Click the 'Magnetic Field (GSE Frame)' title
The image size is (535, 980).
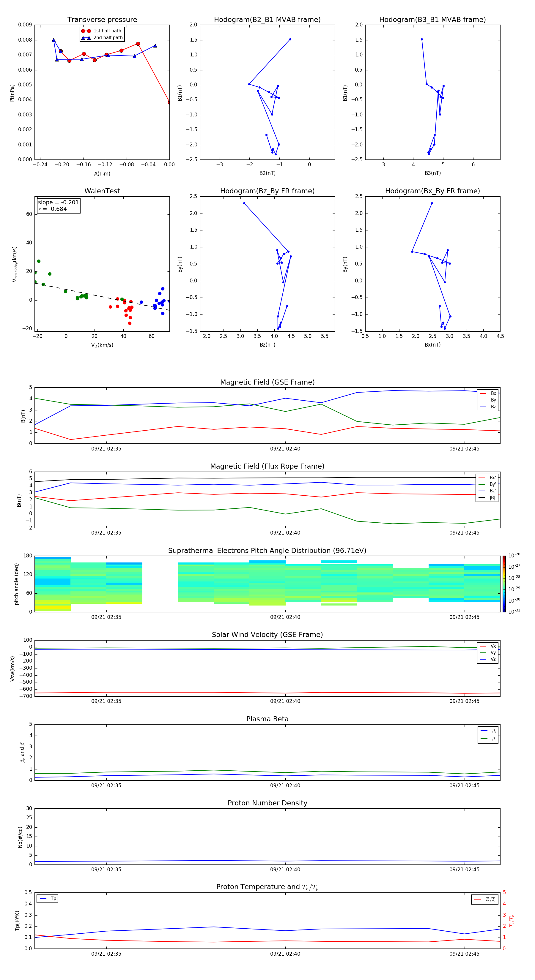pos(267,382)
